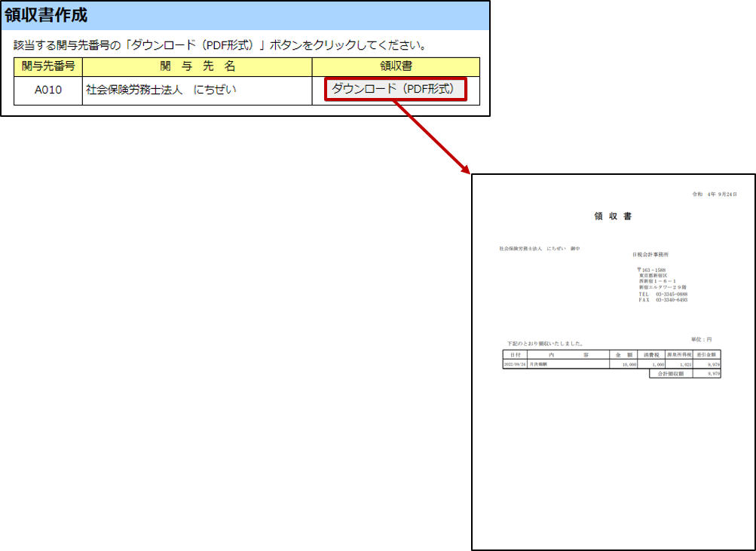Click the TEL 03-3345-0888 line
Image resolution: width=756 pixels, height=551 pixels.
(x=663, y=294)
